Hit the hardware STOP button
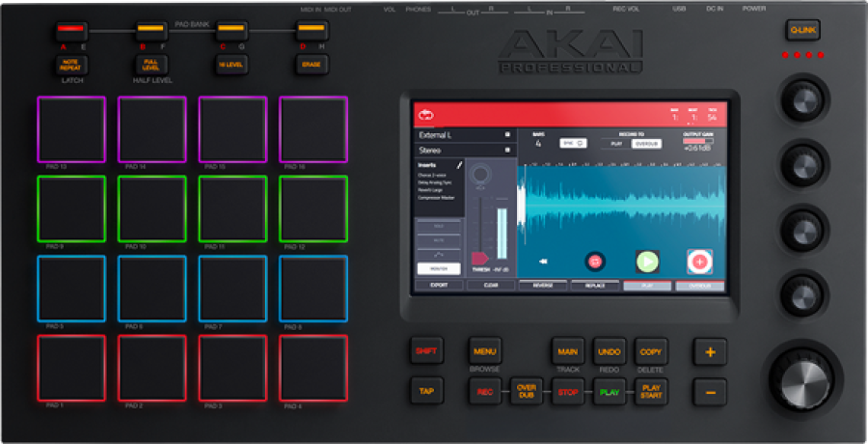 coord(568,392)
